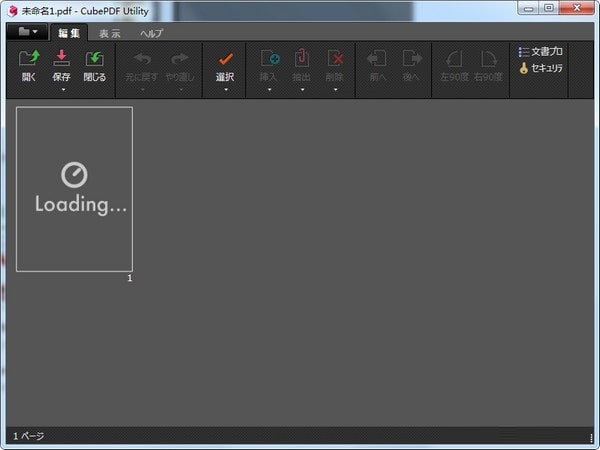
Task: Click the 元に戻す undo arrow icon
Action: (x=142, y=59)
